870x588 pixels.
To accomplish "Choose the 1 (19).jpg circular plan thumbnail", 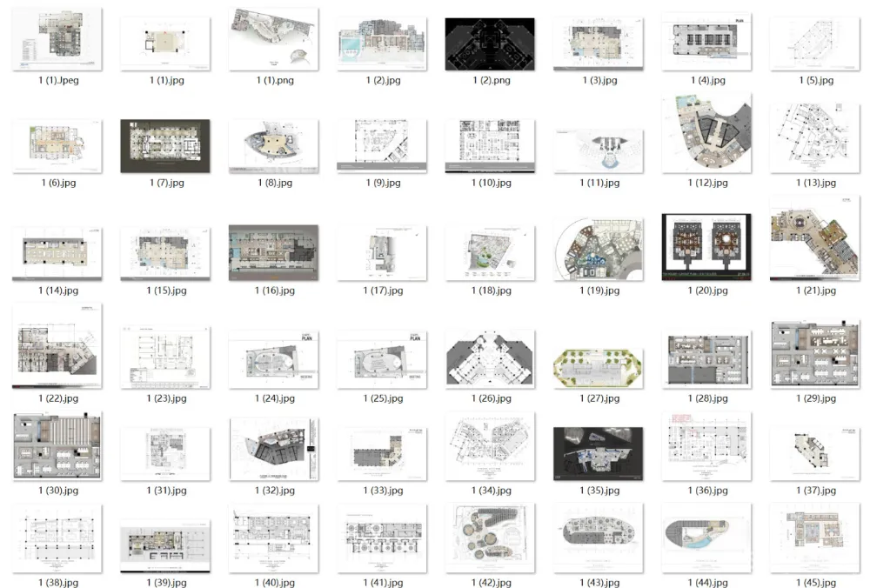I will (x=599, y=249).
